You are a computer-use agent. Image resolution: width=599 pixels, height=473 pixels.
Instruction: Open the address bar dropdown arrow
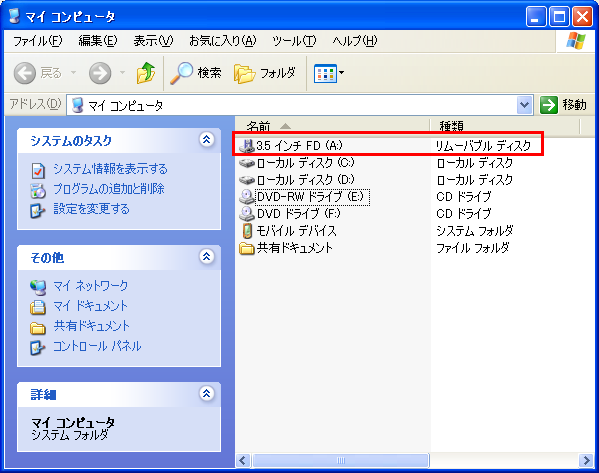click(525, 105)
